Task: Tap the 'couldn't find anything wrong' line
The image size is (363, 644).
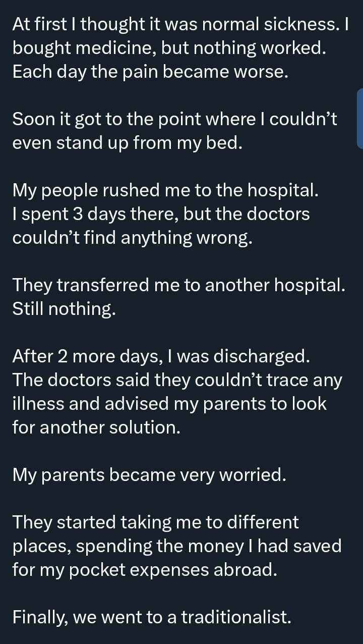Action: (132, 238)
